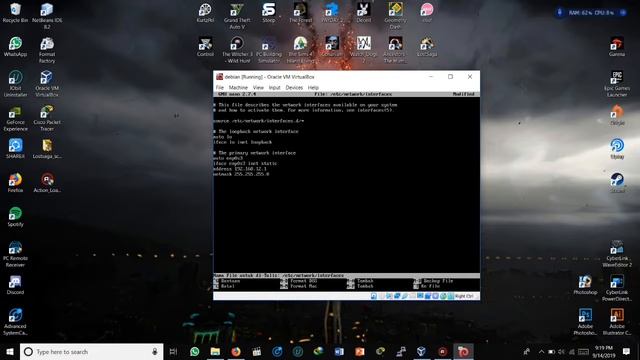Open File Explorer from the taskbar

point(215,351)
